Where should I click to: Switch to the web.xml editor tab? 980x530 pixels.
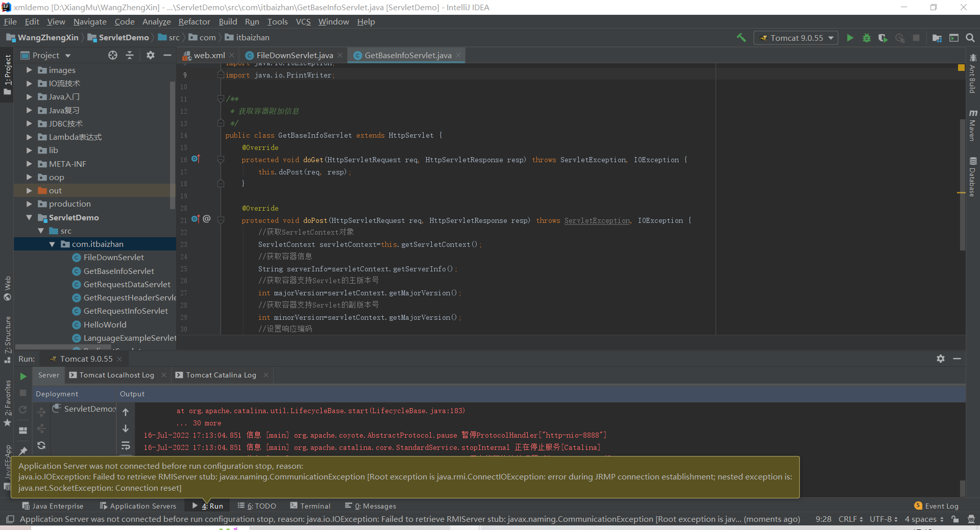pos(209,55)
